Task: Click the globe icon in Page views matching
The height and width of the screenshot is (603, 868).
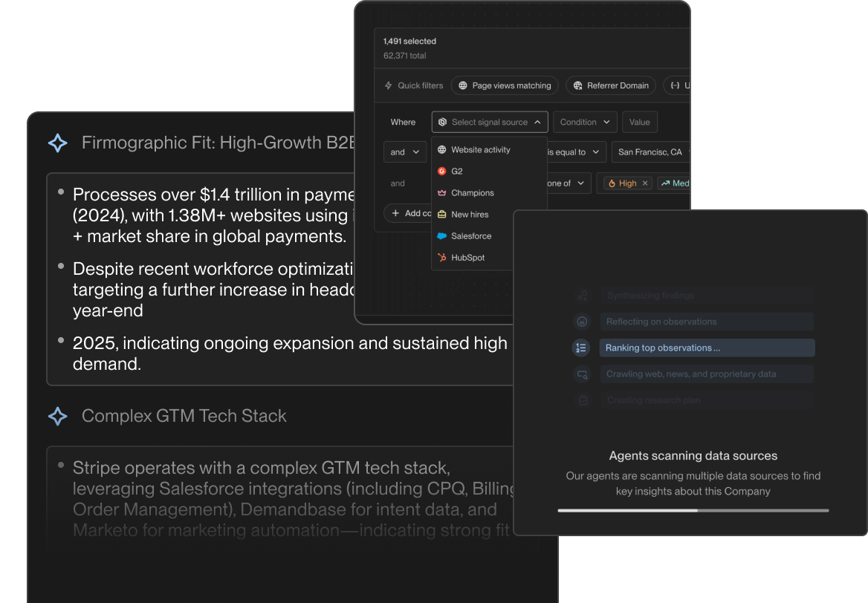Action: pyautogui.click(x=463, y=85)
